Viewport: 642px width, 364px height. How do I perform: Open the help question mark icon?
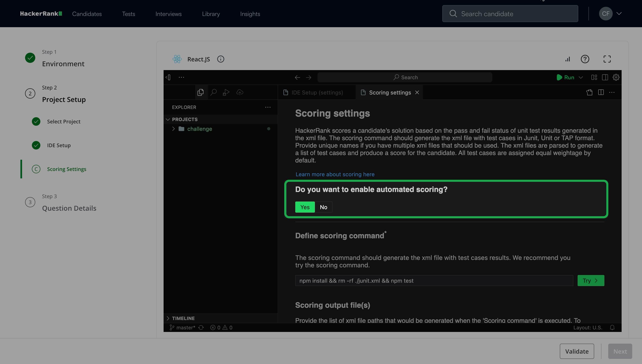point(585,59)
